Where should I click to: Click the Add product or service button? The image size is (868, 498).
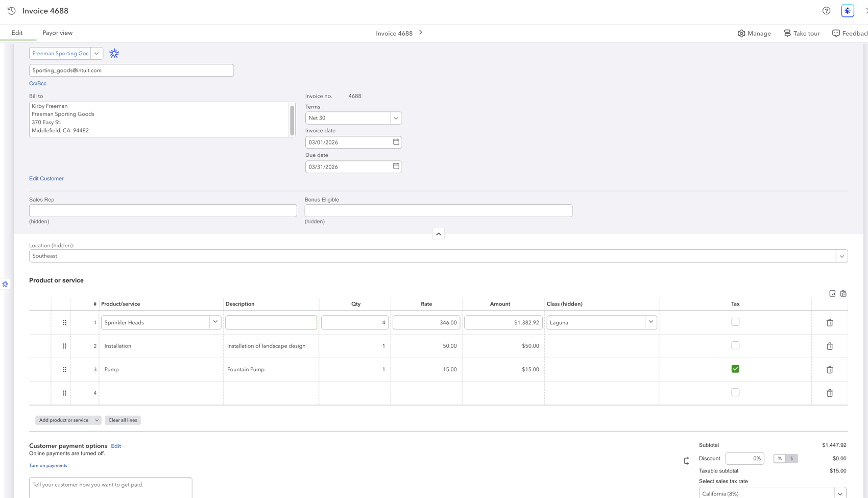tap(64, 420)
